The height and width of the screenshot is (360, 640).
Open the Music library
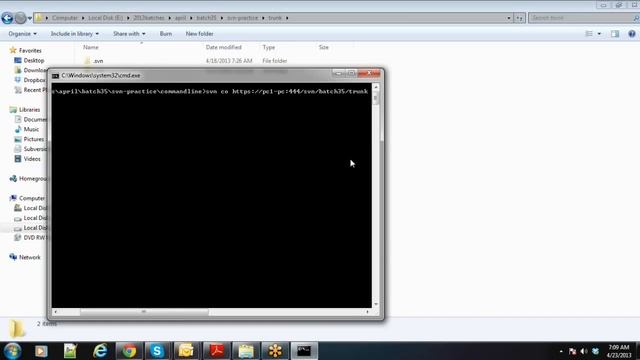pyautogui.click(x=31, y=129)
